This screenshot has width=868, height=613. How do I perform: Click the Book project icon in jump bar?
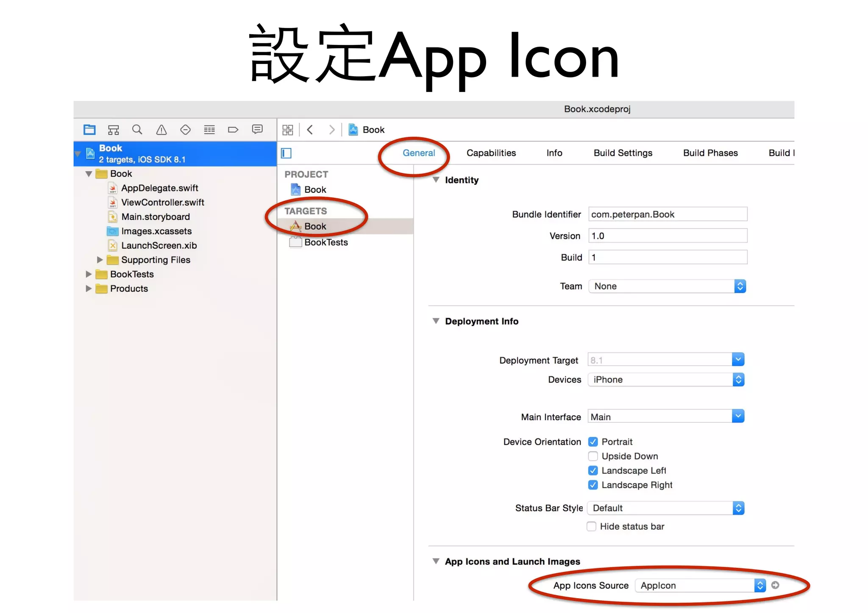pos(353,130)
